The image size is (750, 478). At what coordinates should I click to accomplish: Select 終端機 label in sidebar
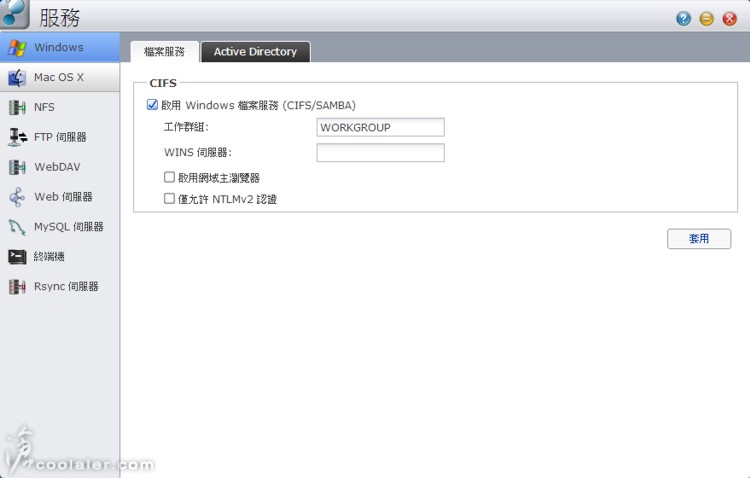point(49,256)
